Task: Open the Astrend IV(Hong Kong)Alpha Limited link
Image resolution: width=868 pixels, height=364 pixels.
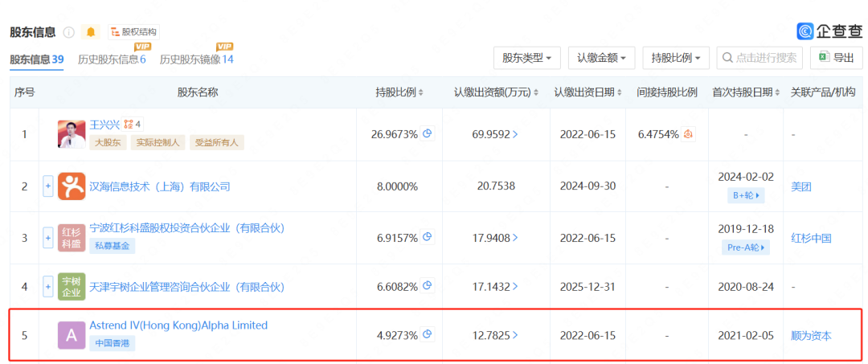Action: pyautogui.click(x=178, y=325)
